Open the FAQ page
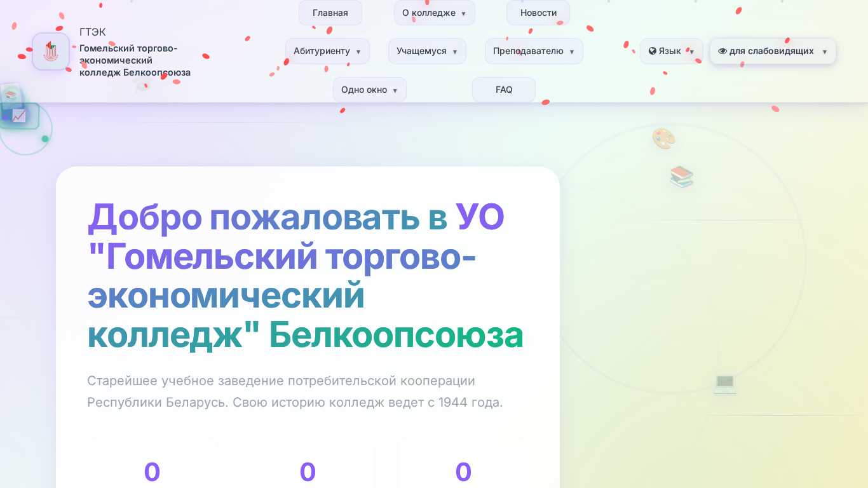The width and height of the screenshot is (868, 488). [x=504, y=90]
